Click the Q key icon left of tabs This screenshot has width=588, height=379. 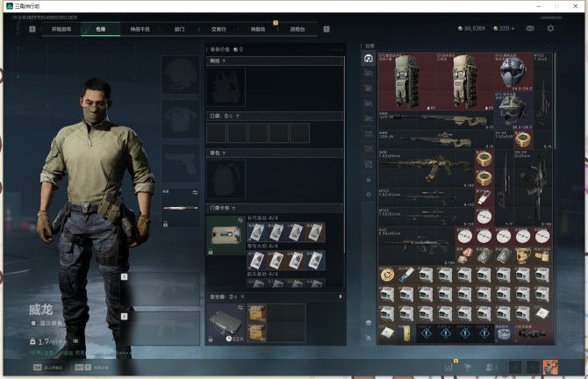[32, 29]
